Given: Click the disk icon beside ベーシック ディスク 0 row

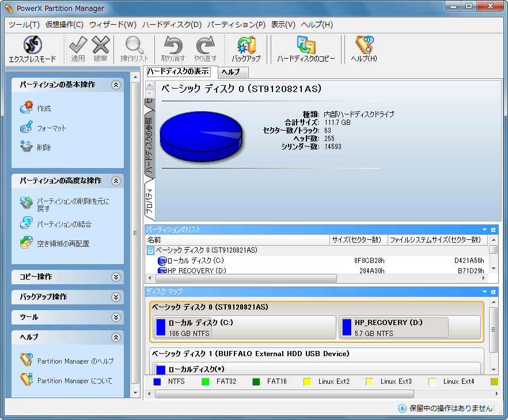Looking at the screenshot, I should coord(150,250).
